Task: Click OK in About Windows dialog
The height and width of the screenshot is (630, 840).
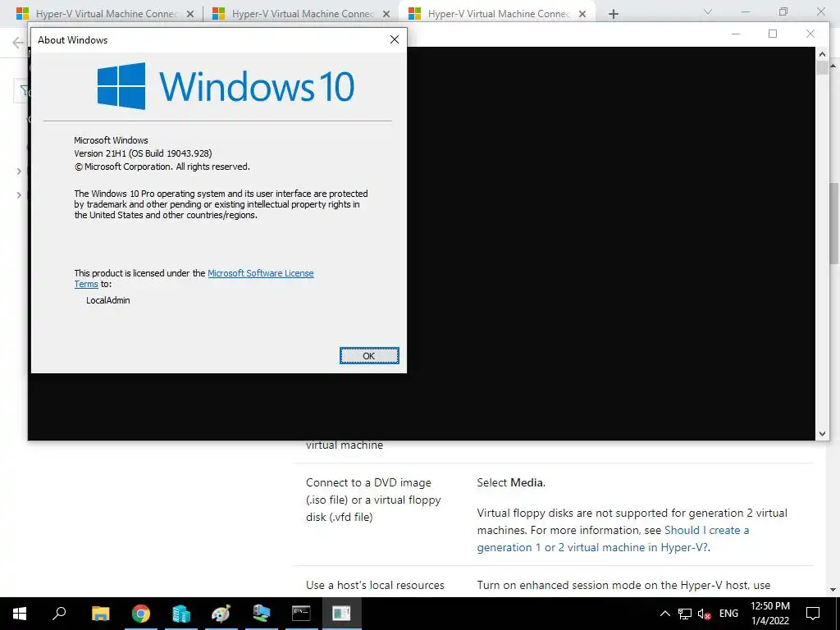Action: (369, 356)
